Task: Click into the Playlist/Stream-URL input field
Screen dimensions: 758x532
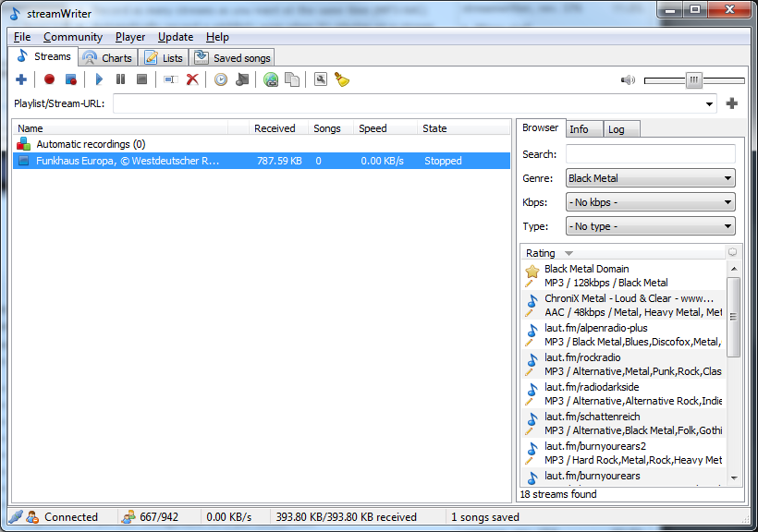Action: 409,103
